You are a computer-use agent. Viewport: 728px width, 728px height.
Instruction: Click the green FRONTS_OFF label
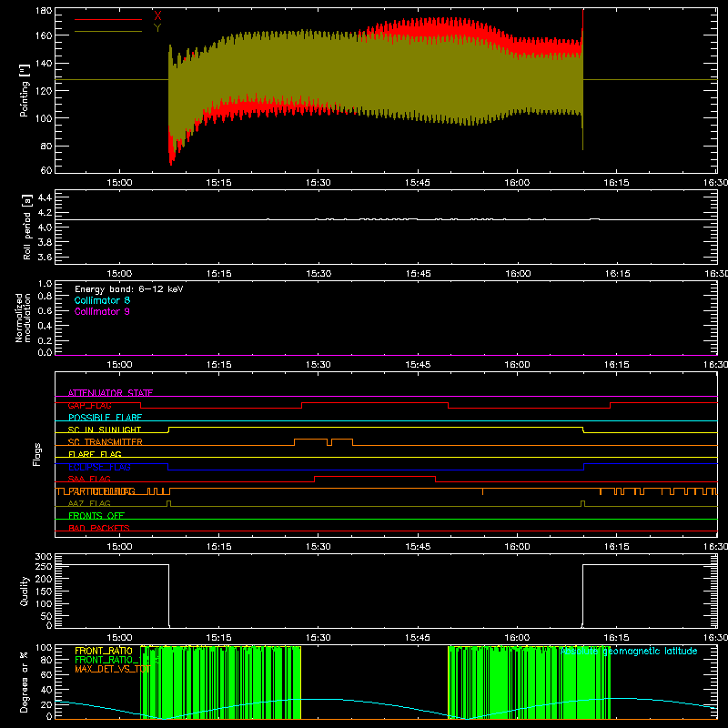pyautogui.click(x=96, y=515)
